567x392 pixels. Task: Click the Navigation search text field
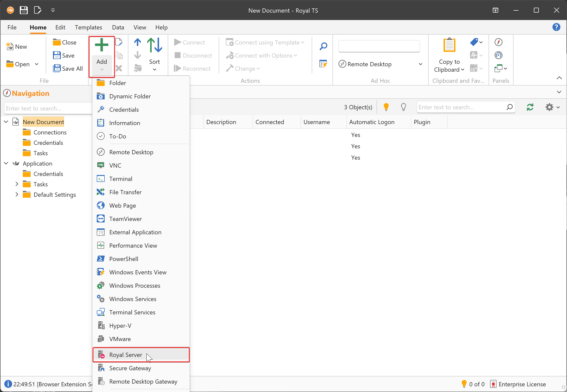click(48, 108)
